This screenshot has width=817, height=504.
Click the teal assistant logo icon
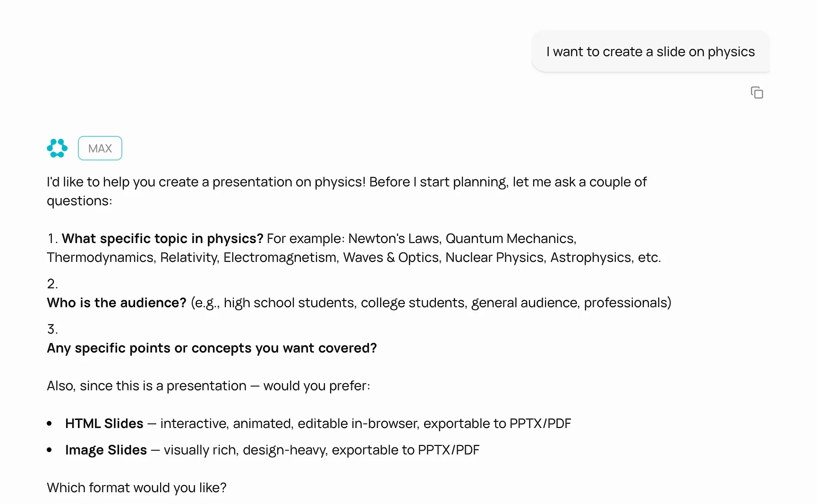tap(57, 148)
